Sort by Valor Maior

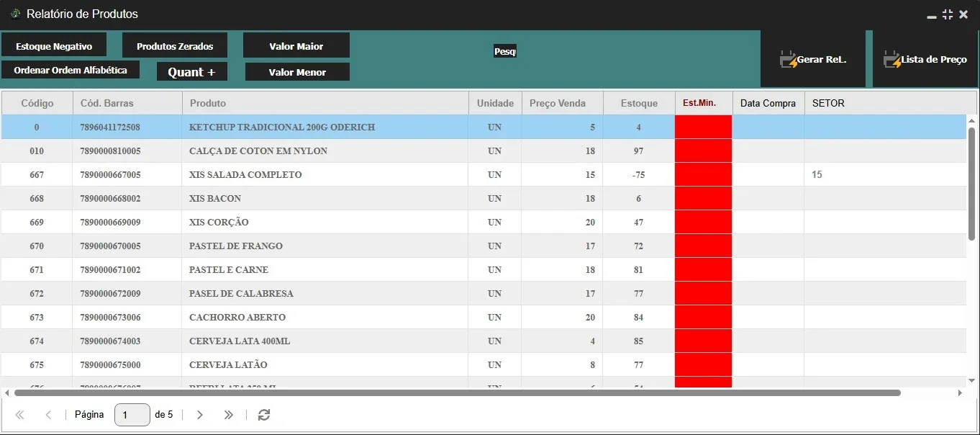click(x=296, y=46)
